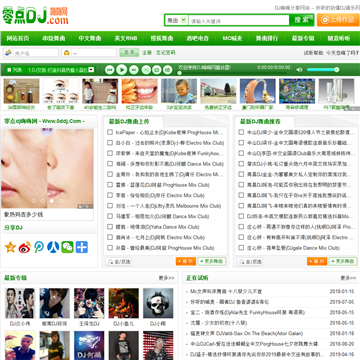Open 王绎龙DJ album cover
Screen dimensions: 360x360
coord(89,303)
